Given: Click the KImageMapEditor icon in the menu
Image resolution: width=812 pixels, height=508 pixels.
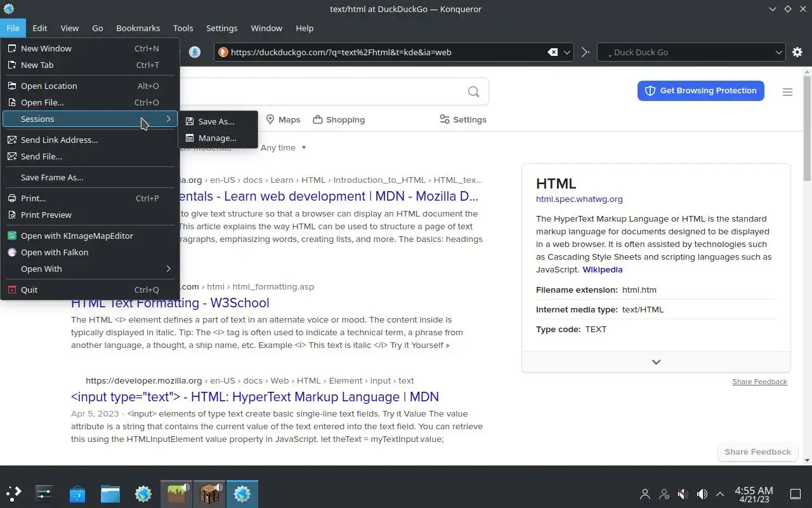Looking at the screenshot, I should coord(12,236).
